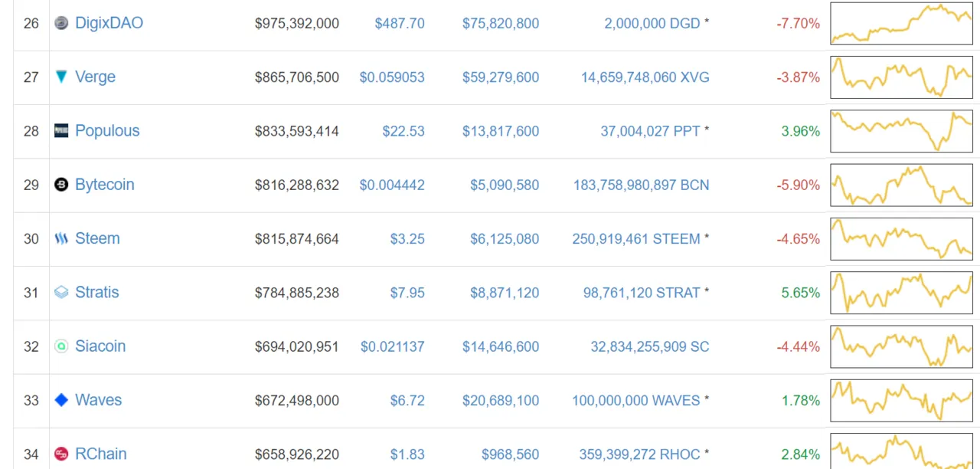
Task: Click Verge volume $59,279,600
Action: tap(501, 77)
